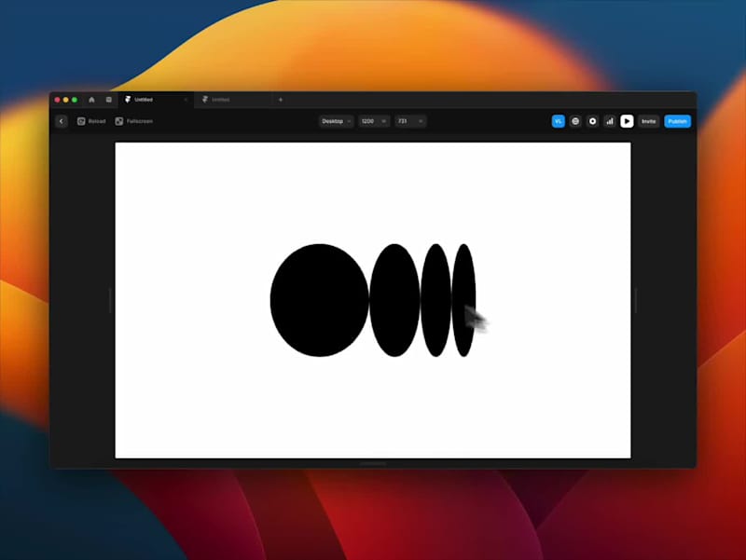
Task: Click the yellow minimize window button
Action: [x=65, y=100]
